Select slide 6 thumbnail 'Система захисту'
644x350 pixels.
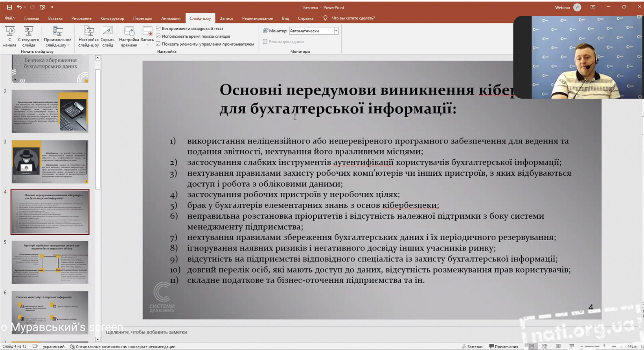50,313
